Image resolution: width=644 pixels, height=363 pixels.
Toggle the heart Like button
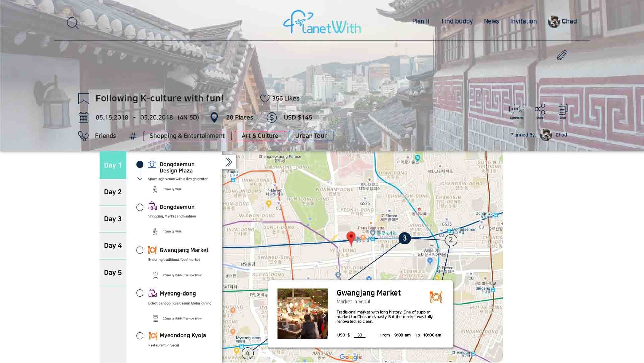[265, 98]
